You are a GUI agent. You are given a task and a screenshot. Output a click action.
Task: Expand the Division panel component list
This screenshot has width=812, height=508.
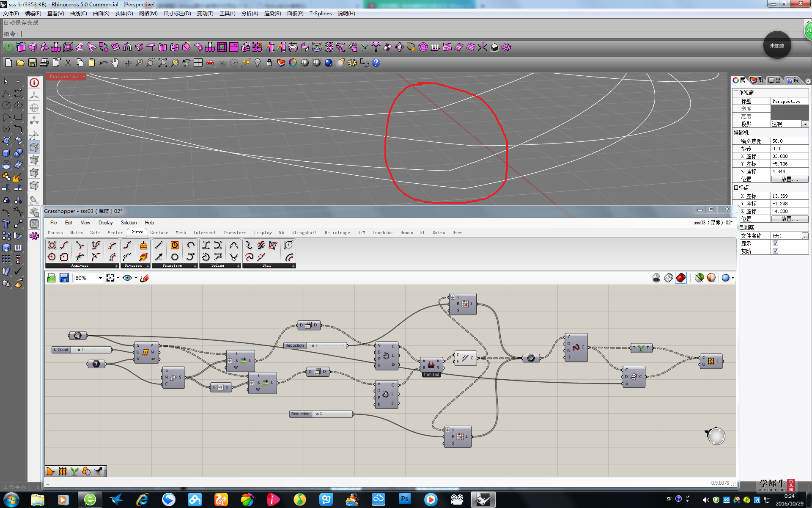pyautogui.click(x=148, y=266)
